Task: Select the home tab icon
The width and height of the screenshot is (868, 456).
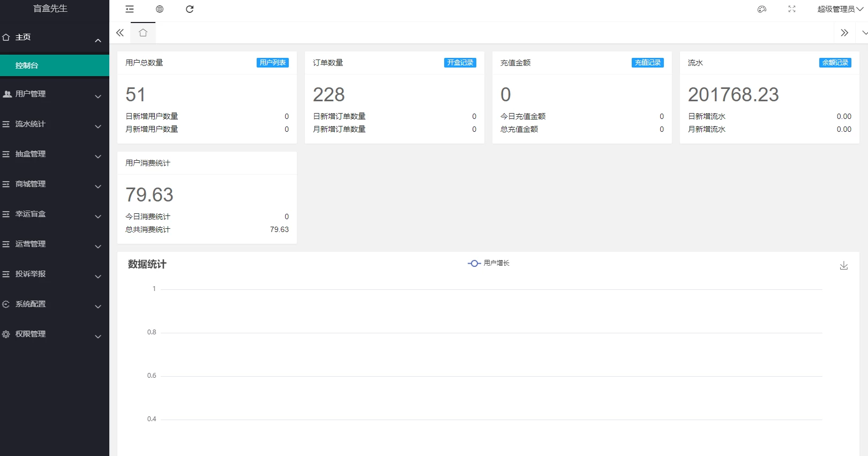Action: click(143, 33)
